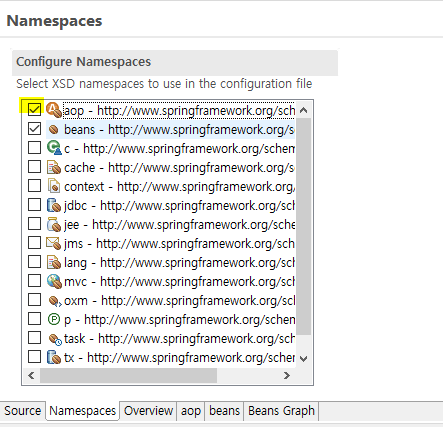Viewport: 443px width, 427px height.
Task: Enable the cache namespace checkbox
Action: tap(34, 167)
